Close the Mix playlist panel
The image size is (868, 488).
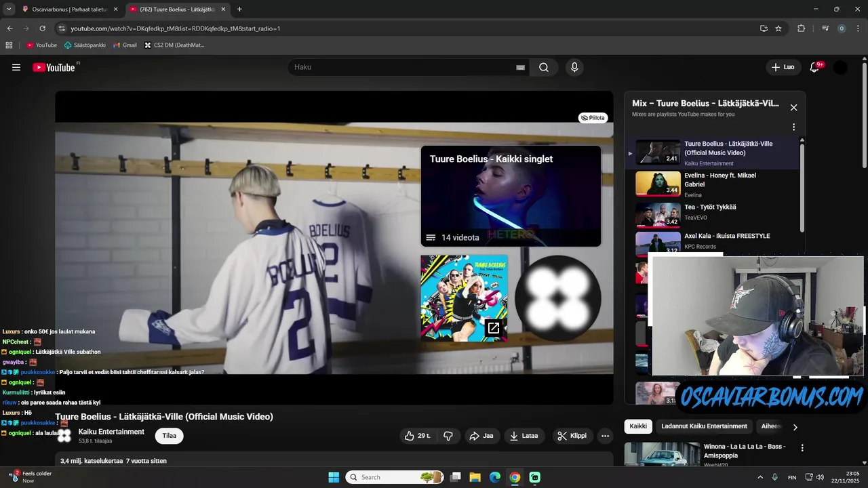point(793,107)
